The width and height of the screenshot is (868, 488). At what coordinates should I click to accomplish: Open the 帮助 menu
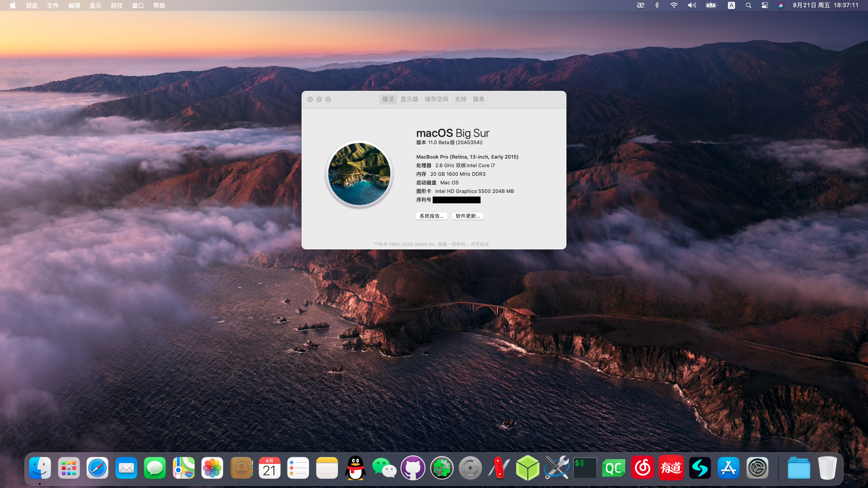pyautogui.click(x=159, y=5)
